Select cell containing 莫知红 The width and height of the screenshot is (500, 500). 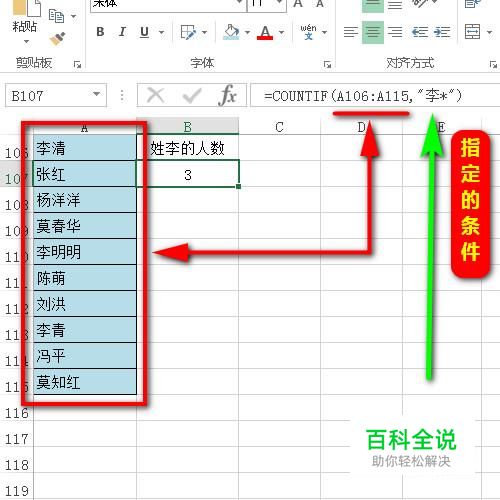[x=85, y=382]
